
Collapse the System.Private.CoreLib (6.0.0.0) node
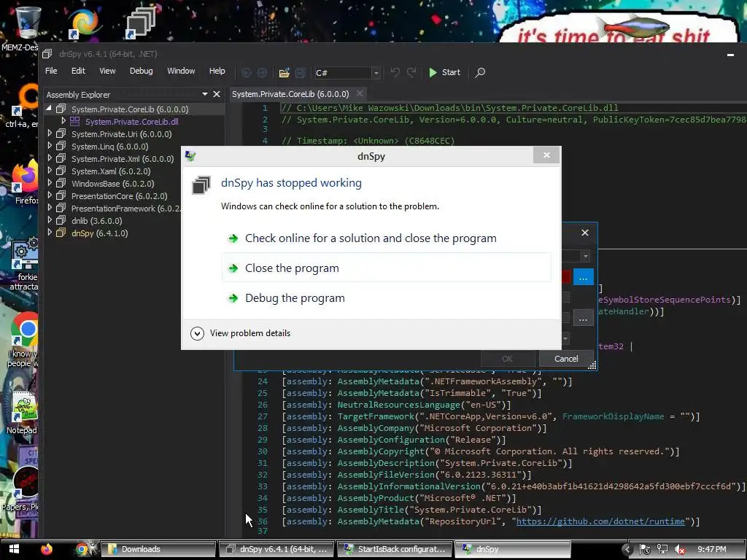pyautogui.click(x=49, y=109)
